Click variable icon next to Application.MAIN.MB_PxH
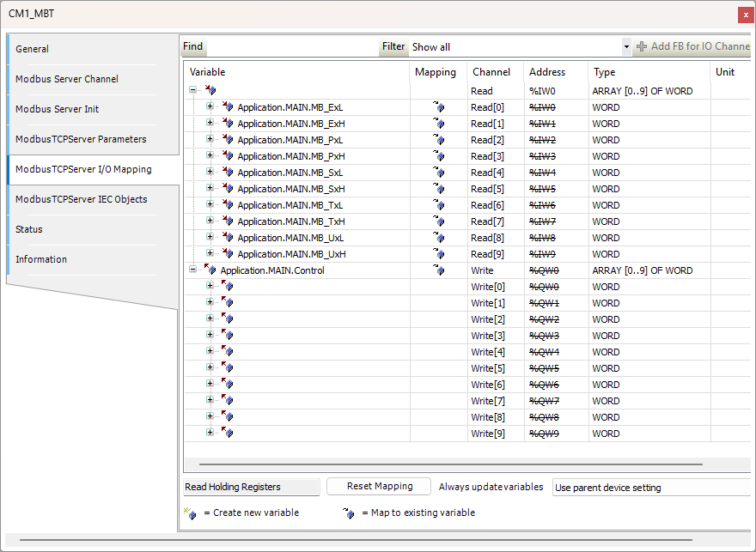Screen dimensions: 756x552 coord(228,156)
